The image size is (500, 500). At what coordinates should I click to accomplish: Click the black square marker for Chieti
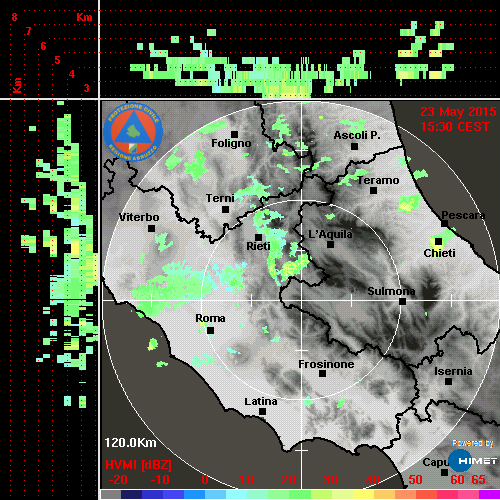pos(438,241)
